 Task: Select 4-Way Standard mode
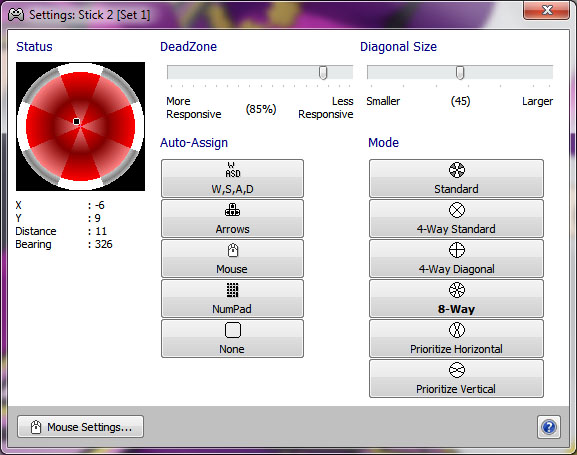[x=456, y=219]
